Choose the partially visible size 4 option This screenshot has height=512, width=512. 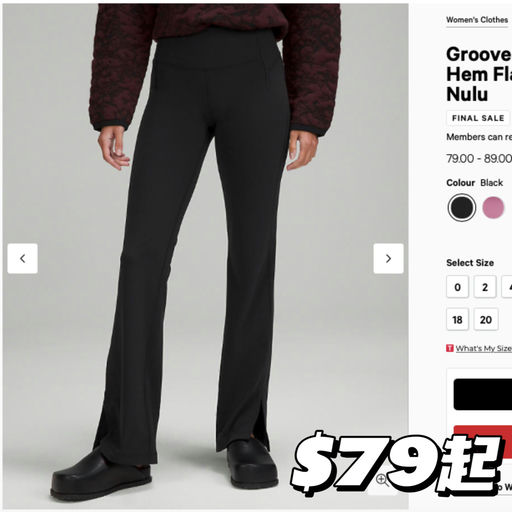[x=507, y=287]
